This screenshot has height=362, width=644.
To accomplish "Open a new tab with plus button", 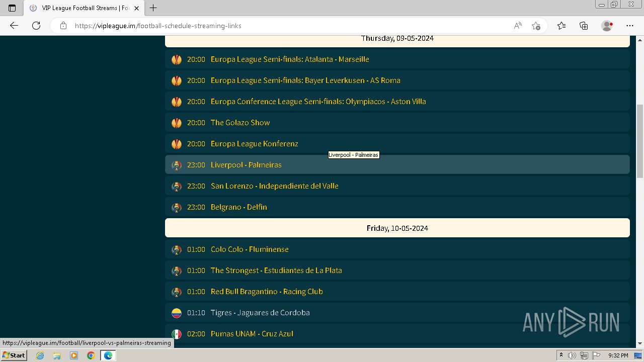I will pos(153,8).
